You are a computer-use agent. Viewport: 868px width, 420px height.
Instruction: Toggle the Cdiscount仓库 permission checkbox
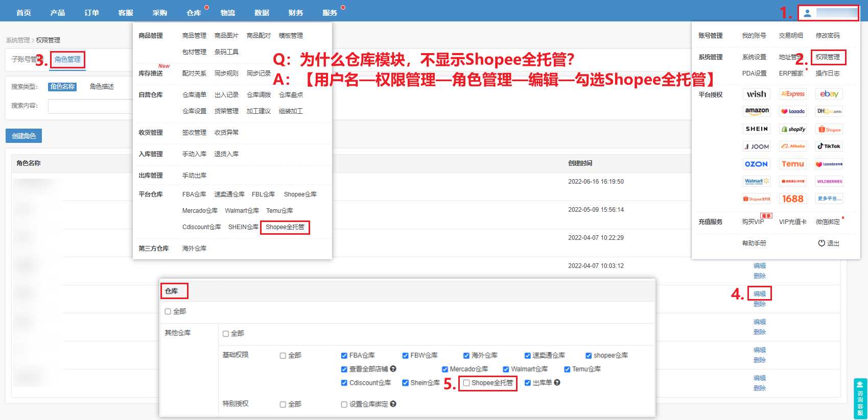click(344, 383)
